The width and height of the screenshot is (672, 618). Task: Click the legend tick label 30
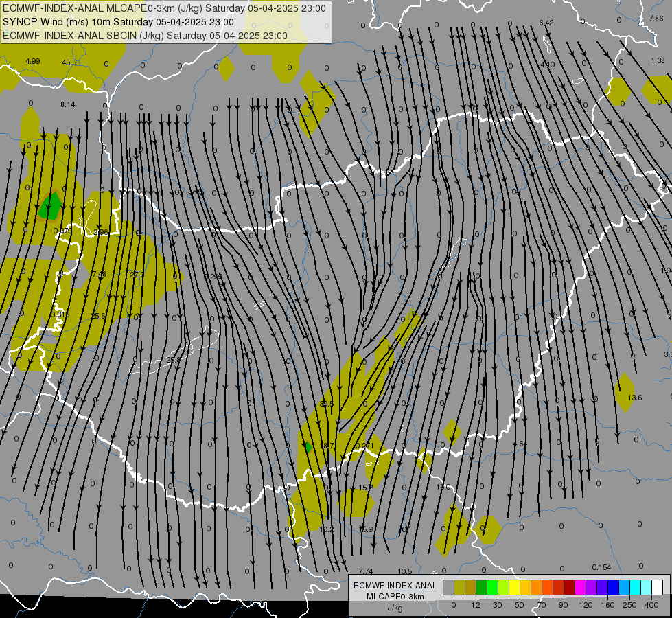[498, 605]
